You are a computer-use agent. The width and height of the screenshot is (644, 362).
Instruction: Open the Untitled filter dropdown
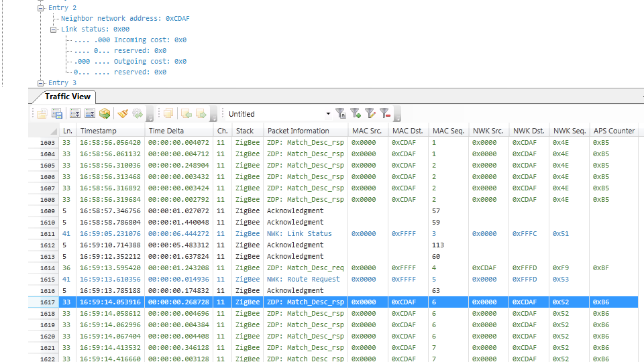point(328,114)
